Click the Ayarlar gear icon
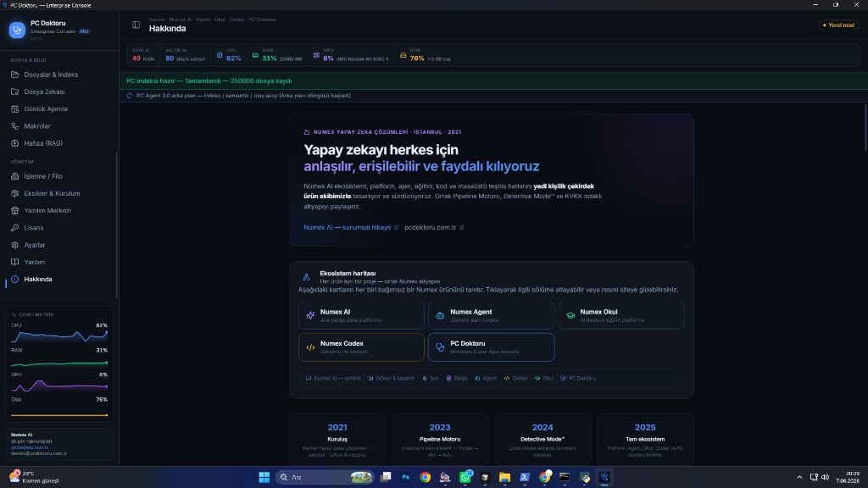Screen dimensions: 868x488 coord(15,245)
